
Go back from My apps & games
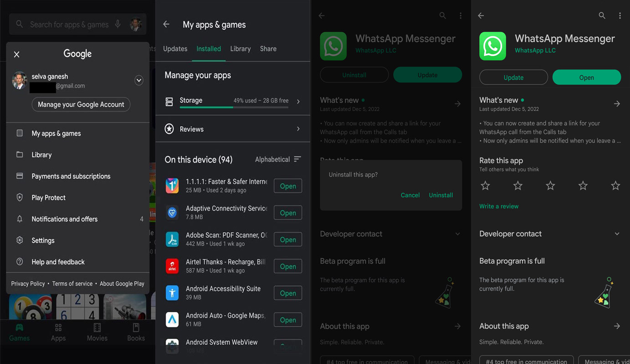pyautogui.click(x=166, y=25)
